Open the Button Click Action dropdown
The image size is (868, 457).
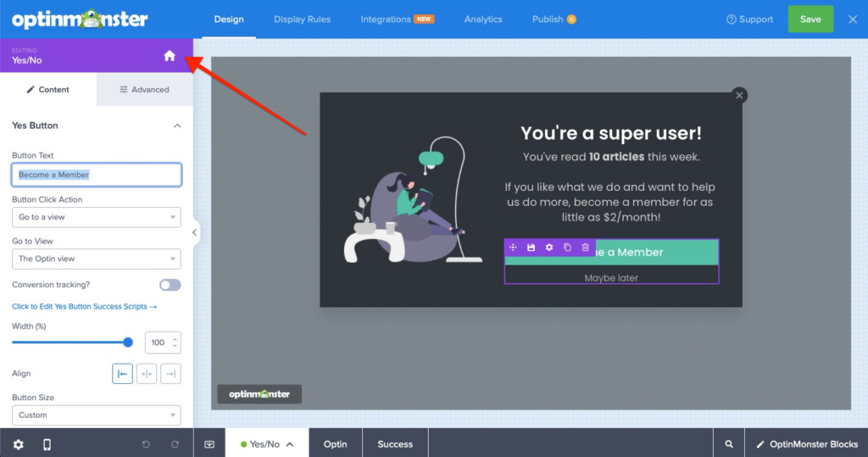97,218
